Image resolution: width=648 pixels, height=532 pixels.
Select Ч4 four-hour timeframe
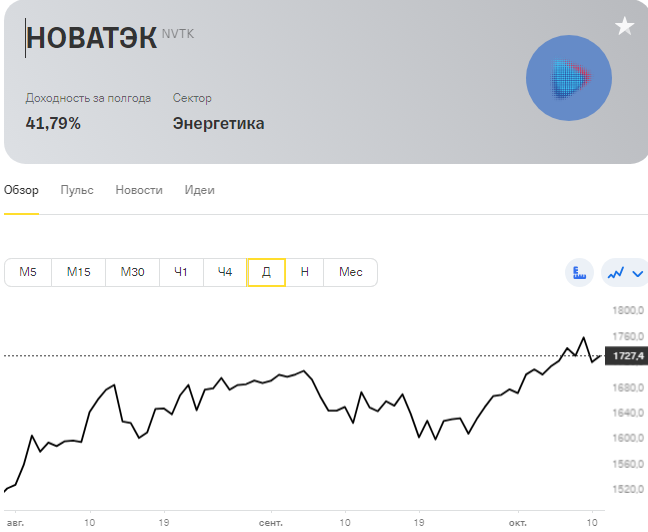225,272
